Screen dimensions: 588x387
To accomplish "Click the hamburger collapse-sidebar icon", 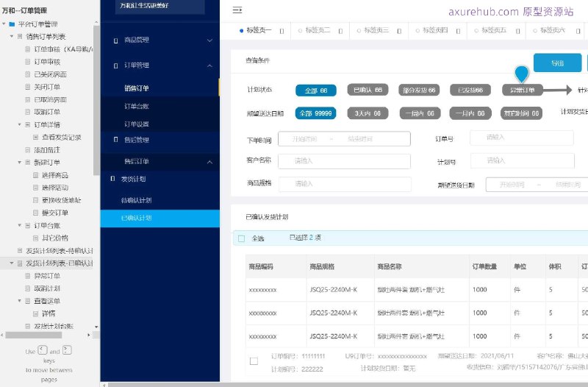I will [237, 10].
